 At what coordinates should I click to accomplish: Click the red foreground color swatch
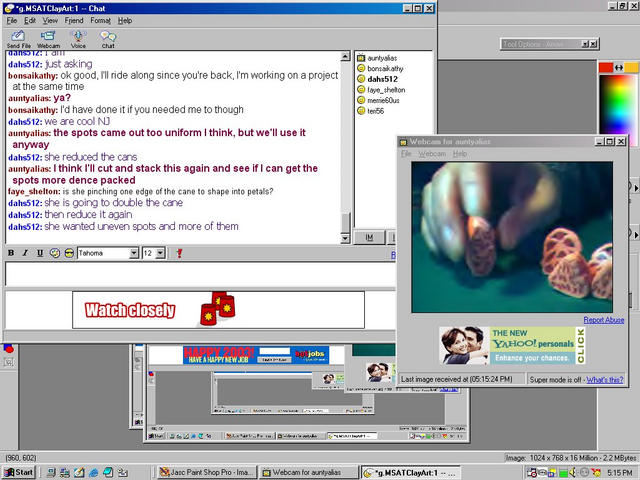(x=606, y=67)
